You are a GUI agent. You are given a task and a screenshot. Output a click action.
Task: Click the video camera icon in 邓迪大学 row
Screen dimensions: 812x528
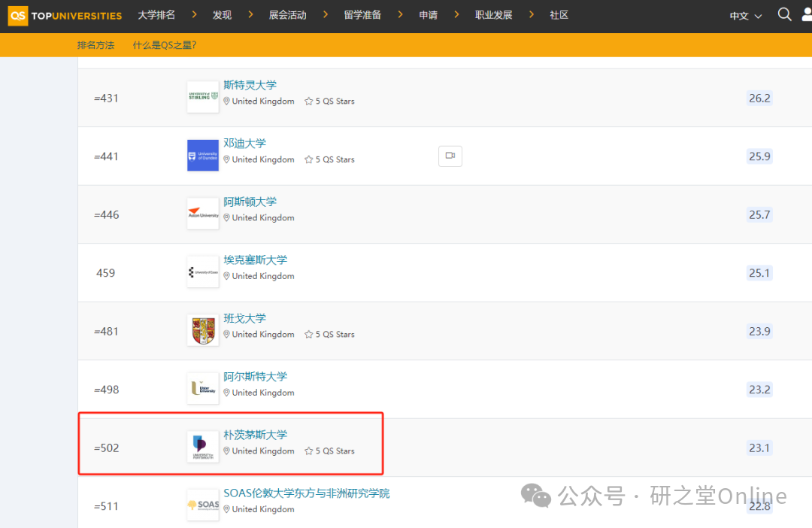point(450,156)
